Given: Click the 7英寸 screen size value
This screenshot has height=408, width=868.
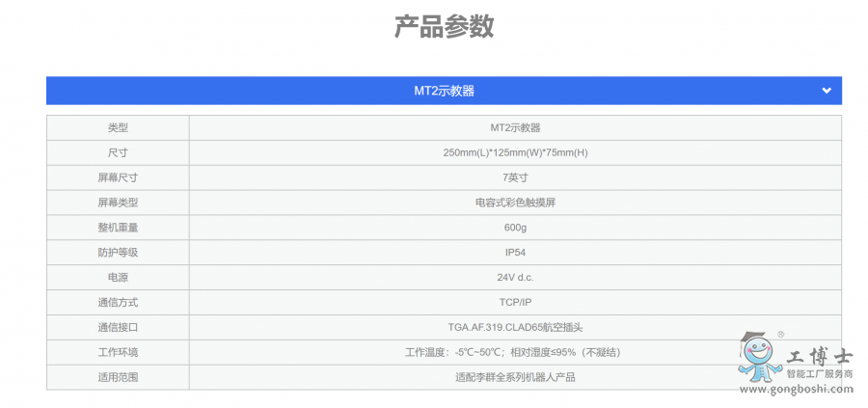Looking at the screenshot, I should pyautogui.click(x=515, y=177).
